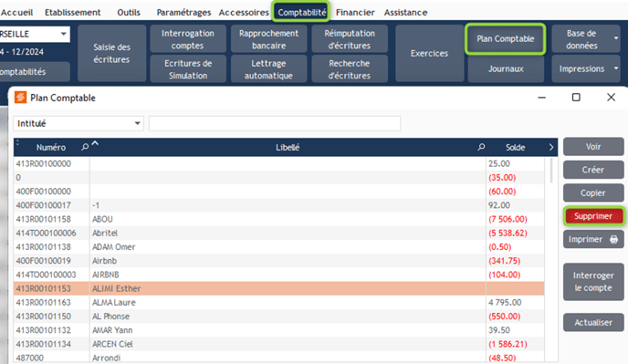The height and width of the screenshot is (364, 628).
Task: Open Réimputation d'écritures
Action: (350, 39)
